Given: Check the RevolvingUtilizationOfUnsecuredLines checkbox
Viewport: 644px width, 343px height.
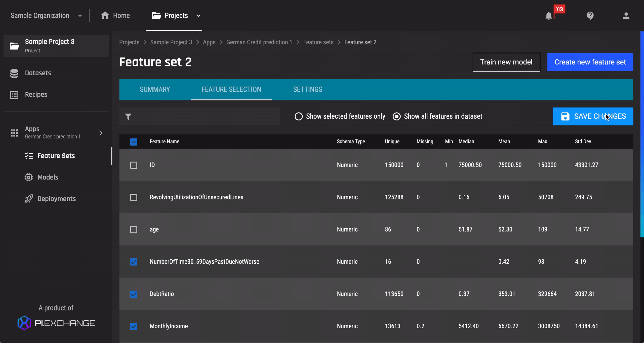Looking at the screenshot, I should click(x=134, y=197).
